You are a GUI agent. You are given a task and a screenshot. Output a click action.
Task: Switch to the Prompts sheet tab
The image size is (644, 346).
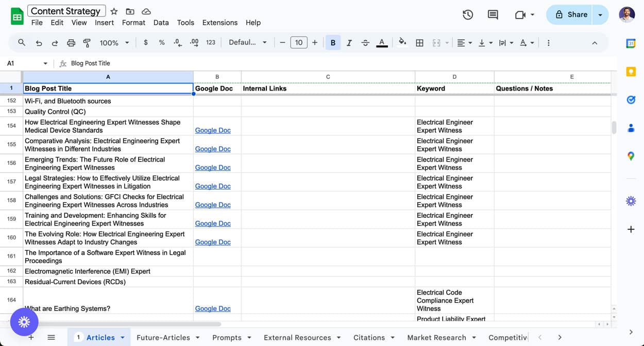tap(227, 337)
